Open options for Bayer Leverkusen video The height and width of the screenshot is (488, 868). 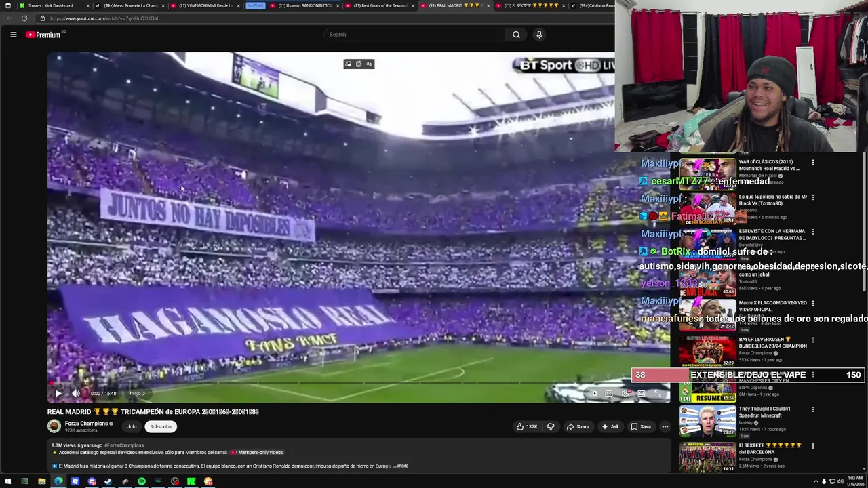click(x=812, y=340)
